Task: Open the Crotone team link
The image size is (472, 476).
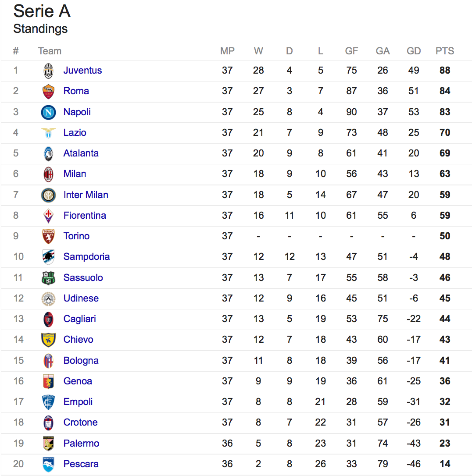Action: [x=80, y=423]
